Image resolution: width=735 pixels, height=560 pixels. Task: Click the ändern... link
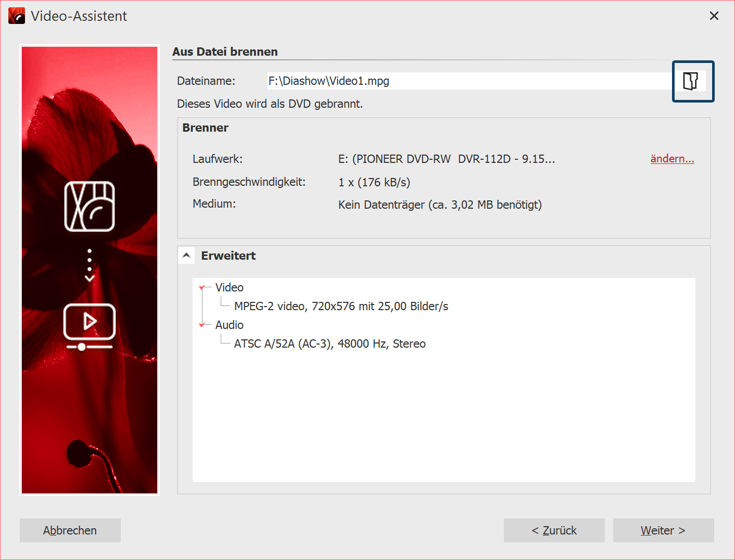coord(672,159)
